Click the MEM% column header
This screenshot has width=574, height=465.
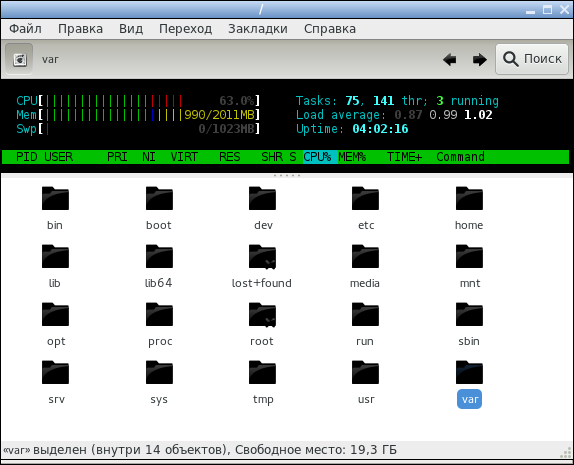click(x=352, y=157)
